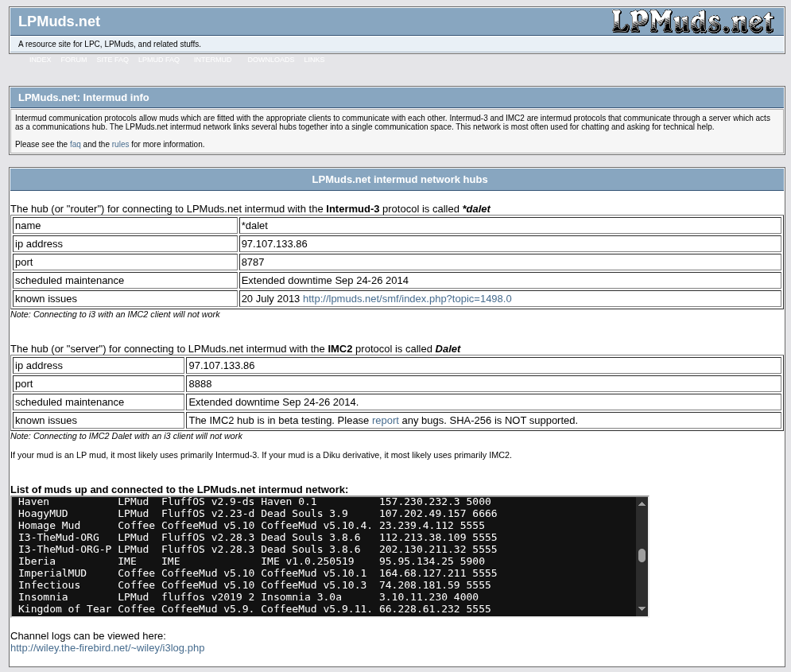
Task: Click the LPMuds.net page title heading
Action: click(x=59, y=21)
